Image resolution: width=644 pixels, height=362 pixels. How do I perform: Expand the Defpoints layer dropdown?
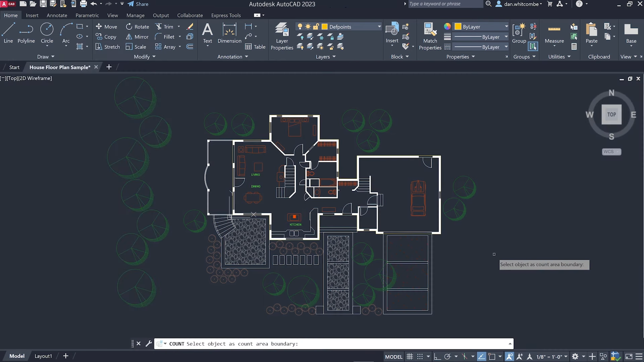tap(379, 26)
